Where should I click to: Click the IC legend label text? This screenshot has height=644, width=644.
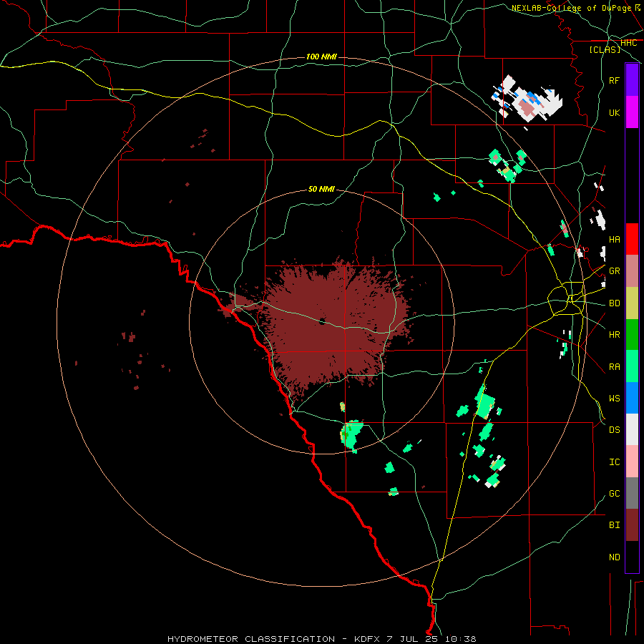[614, 462]
